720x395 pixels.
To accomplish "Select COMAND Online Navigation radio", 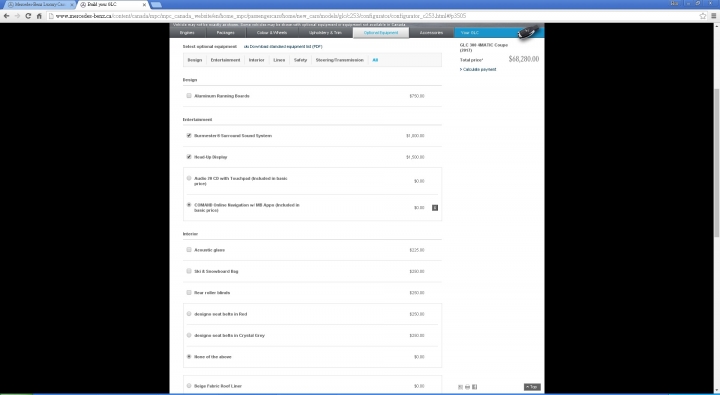I will point(189,205).
